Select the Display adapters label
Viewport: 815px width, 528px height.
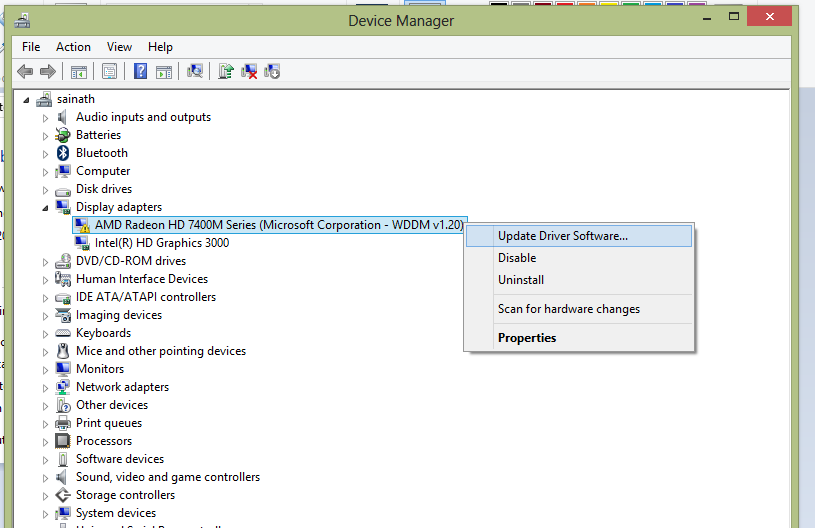click(x=119, y=207)
